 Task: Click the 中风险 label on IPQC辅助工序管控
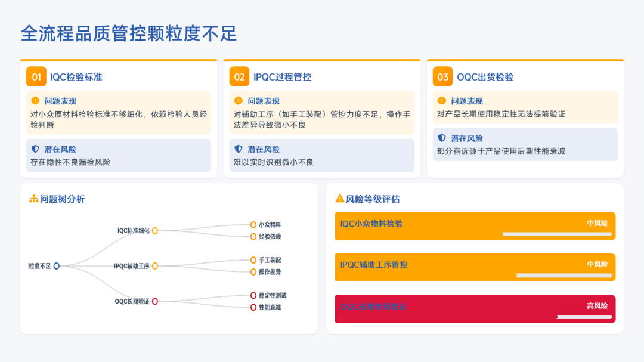597,264
